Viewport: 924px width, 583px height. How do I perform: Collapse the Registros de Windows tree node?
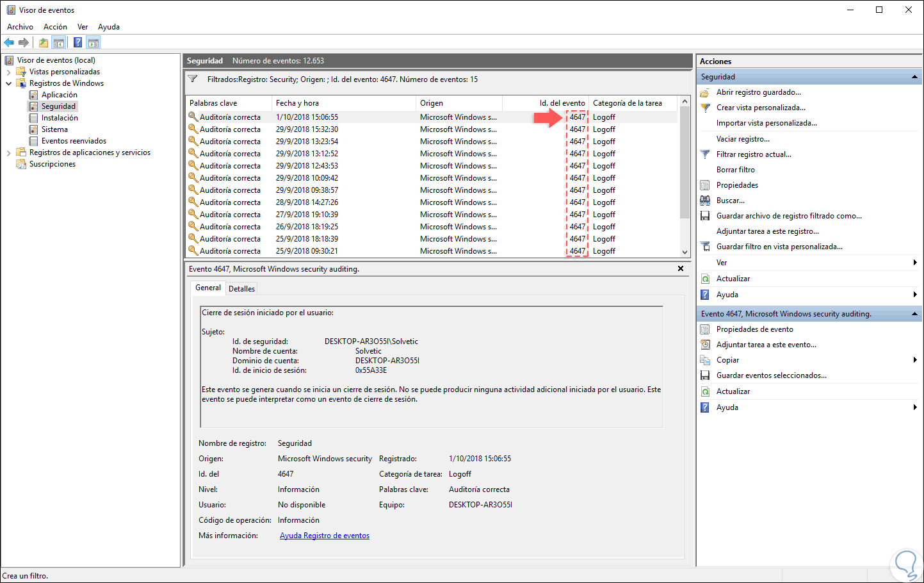click(x=8, y=83)
